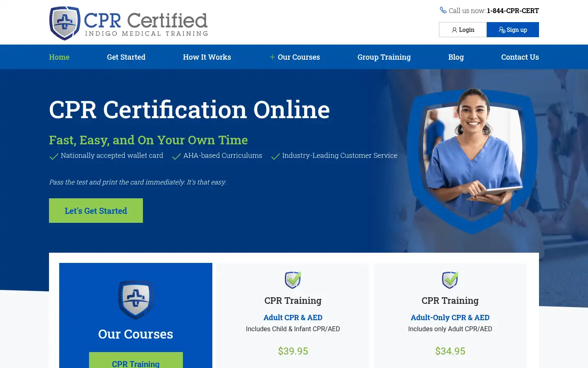The image size is (588, 368).
Task: Click the CPR Certification Online heading
Action: pyautogui.click(x=189, y=110)
